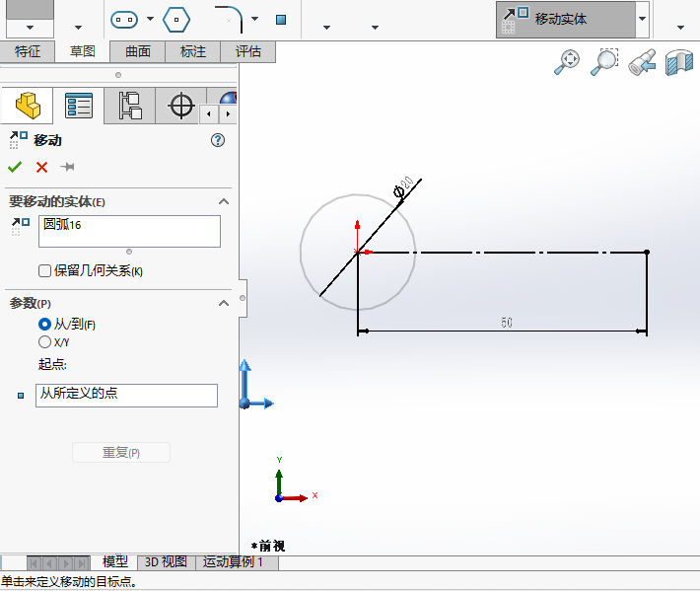Collapse the 参数 section
Viewport: 700px width, 591px height.
coord(224,303)
